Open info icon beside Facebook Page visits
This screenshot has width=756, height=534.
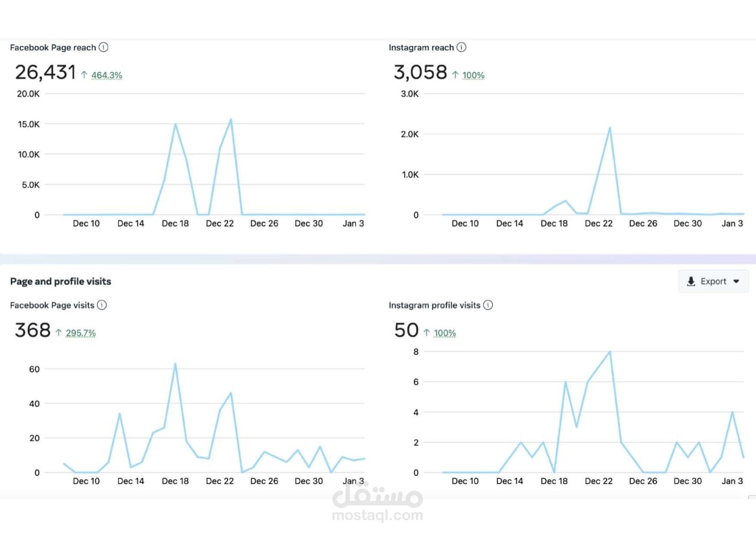[x=102, y=305]
